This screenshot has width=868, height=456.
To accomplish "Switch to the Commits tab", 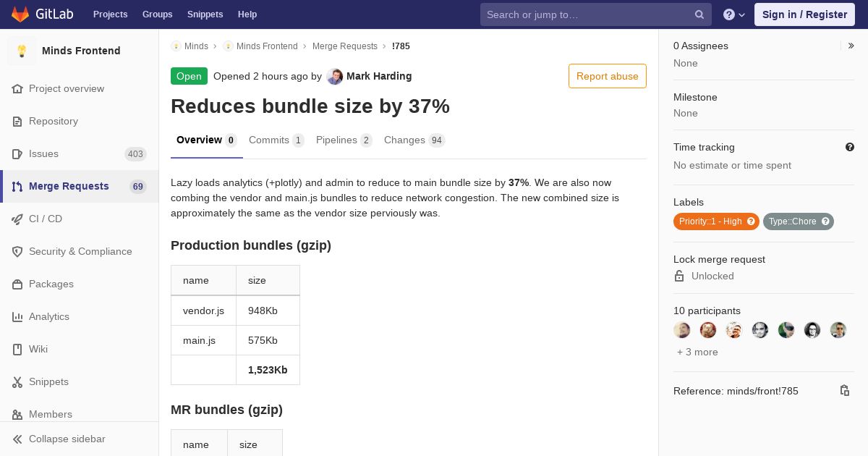I will [x=276, y=140].
